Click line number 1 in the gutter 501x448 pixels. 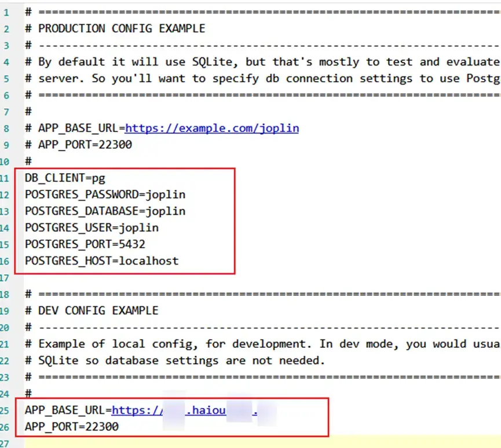click(6, 12)
